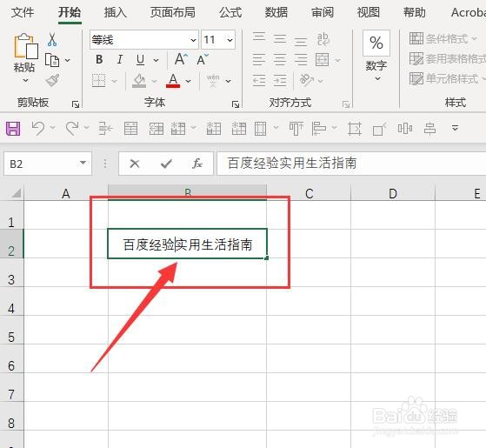Click the Select All corner triangle
The image size is (486, 448).
pyautogui.click(x=16, y=193)
